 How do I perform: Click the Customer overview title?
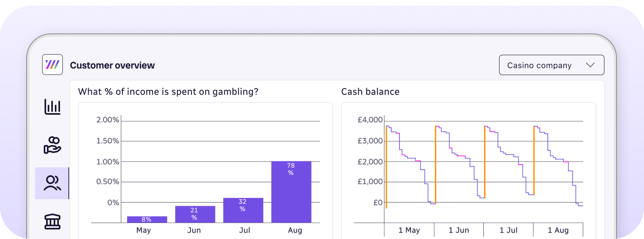[x=113, y=65]
